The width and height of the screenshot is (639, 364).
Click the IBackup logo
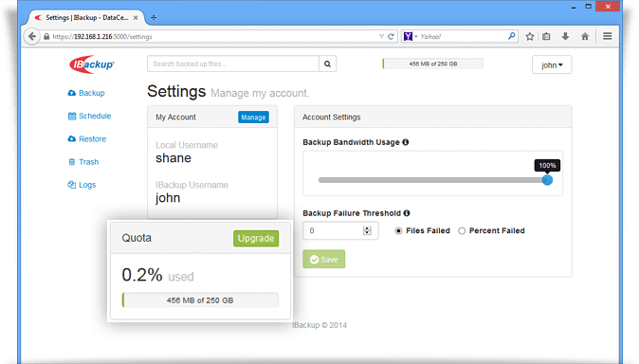[x=92, y=64]
